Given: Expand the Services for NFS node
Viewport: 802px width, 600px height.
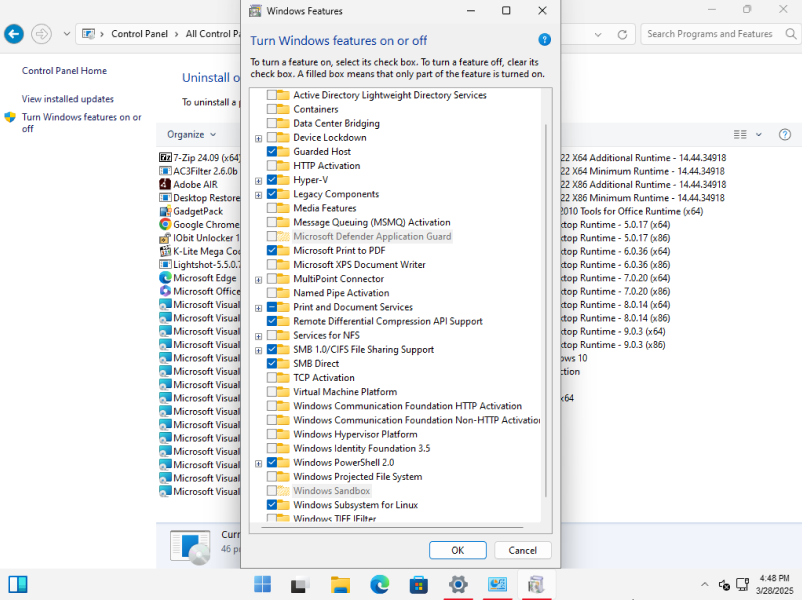Looking at the screenshot, I should (258, 336).
